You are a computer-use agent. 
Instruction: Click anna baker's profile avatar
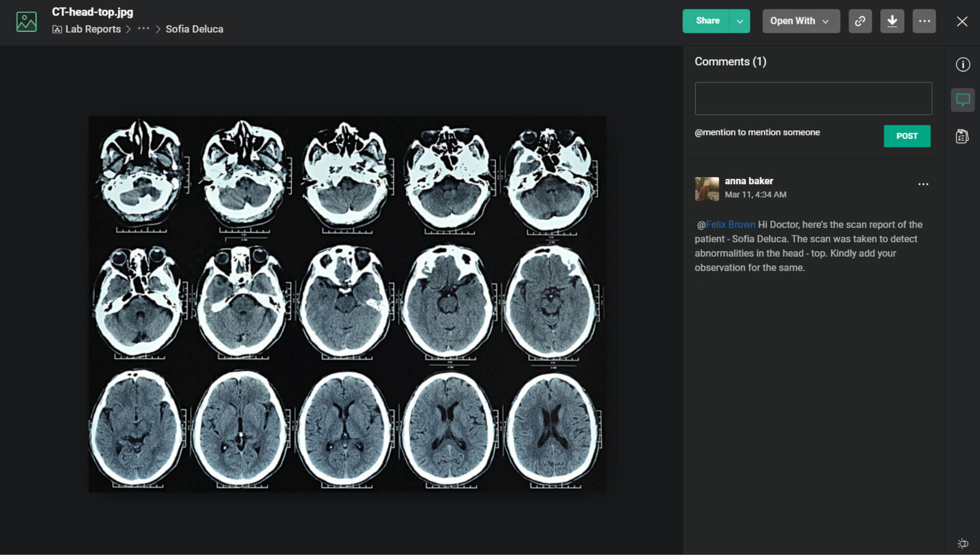tap(706, 188)
